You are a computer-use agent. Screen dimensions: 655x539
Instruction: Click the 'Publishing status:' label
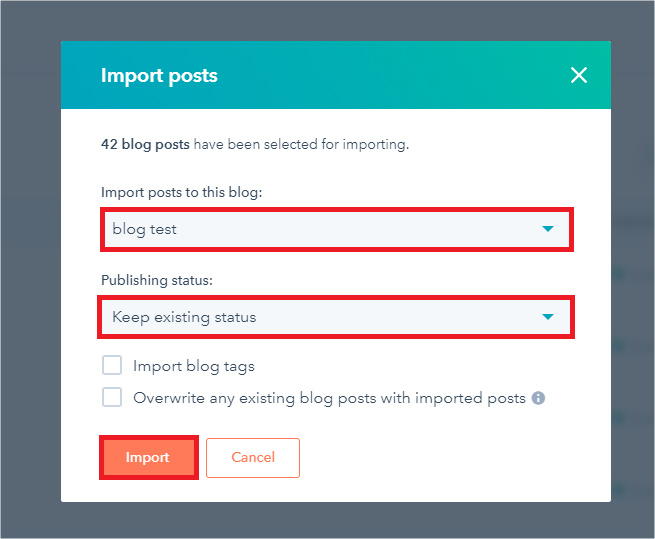pyautogui.click(x=157, y=280)
